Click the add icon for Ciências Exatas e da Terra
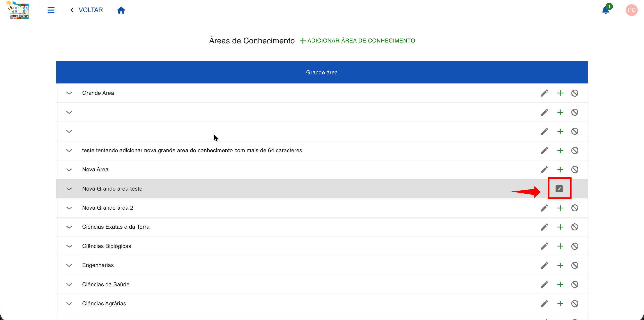Screen dimensions: 644x320 (x=560, y=227)
